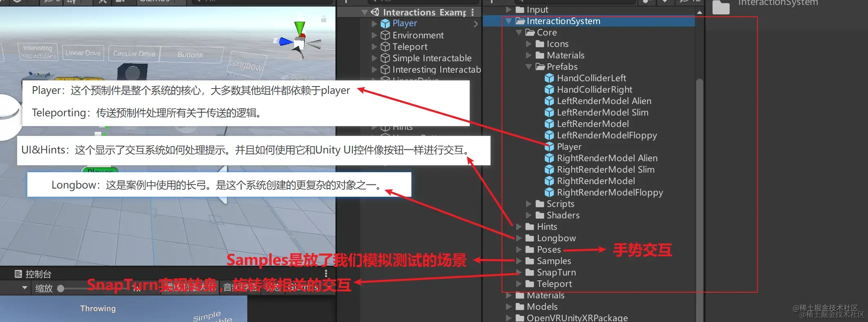This screenshot has height=322, width=868.
Task: Collapse the InteractionSystem folder
Action: tap(508, 21)
